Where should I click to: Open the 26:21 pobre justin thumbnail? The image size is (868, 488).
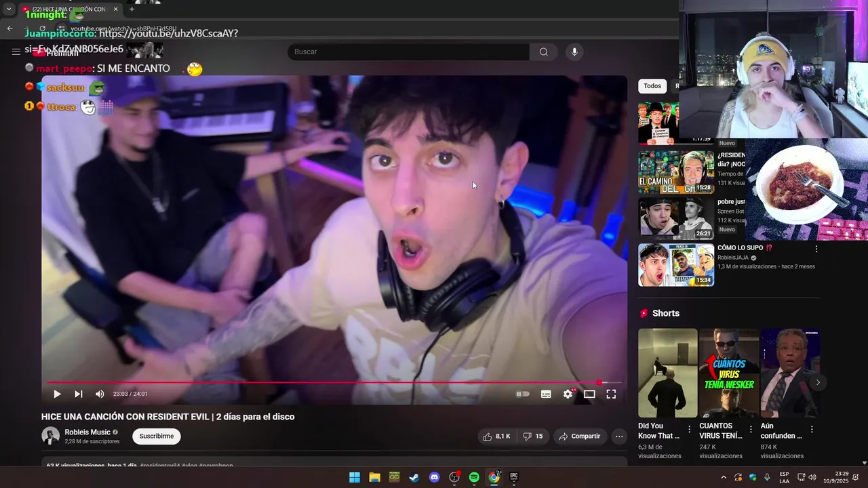[x=676, y=218]
